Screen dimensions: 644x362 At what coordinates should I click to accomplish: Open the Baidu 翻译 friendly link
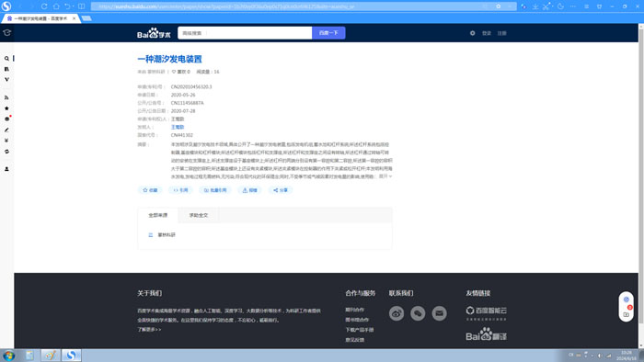click(487, 334)
